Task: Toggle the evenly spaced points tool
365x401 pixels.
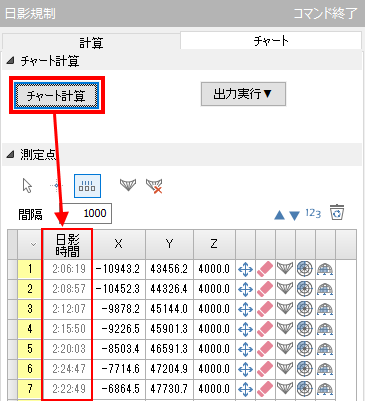Action: 87,186
